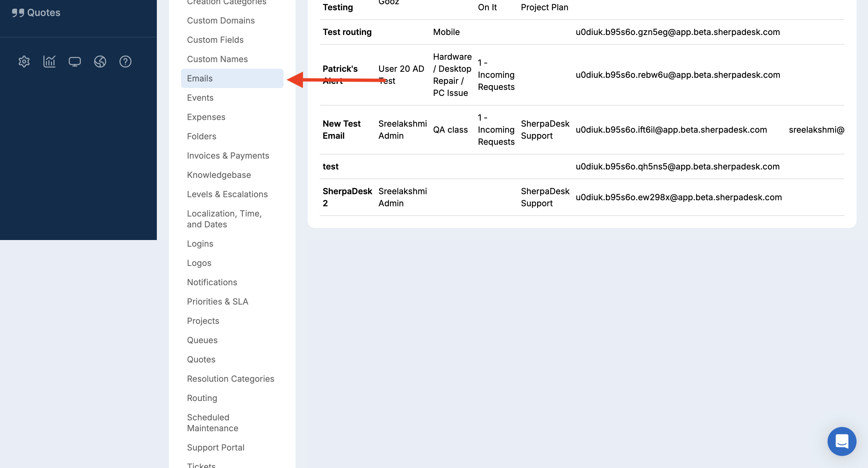The height and width of the screenshot is (468, 868).
Task: Click the globe icon in sidebar
Action: [x=100, y=61]
